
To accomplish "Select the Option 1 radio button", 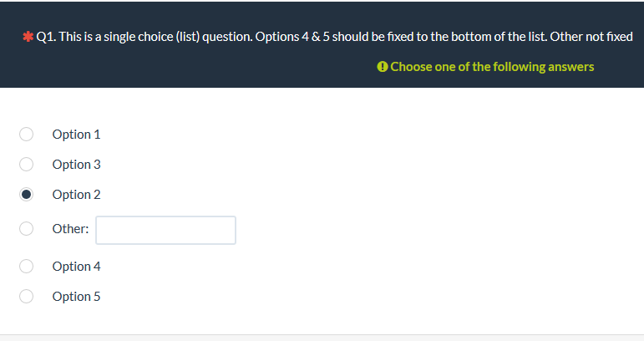I will tap(26, 134).
